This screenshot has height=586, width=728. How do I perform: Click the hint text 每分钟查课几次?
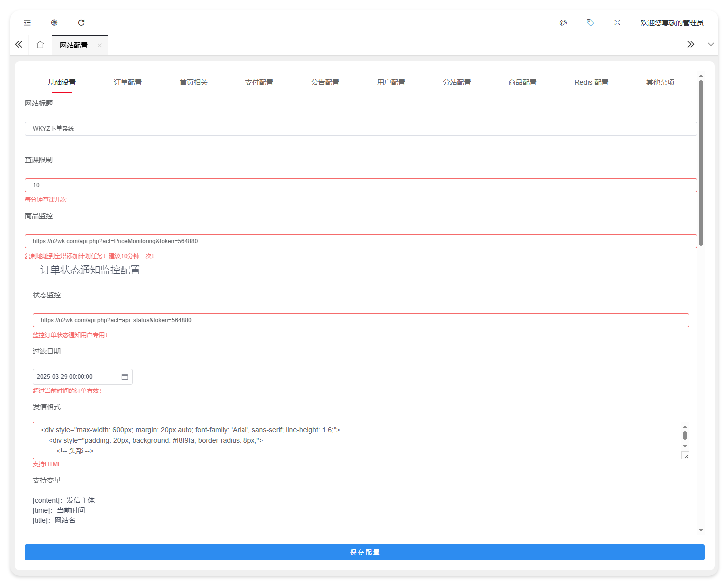tap(46, 200)
